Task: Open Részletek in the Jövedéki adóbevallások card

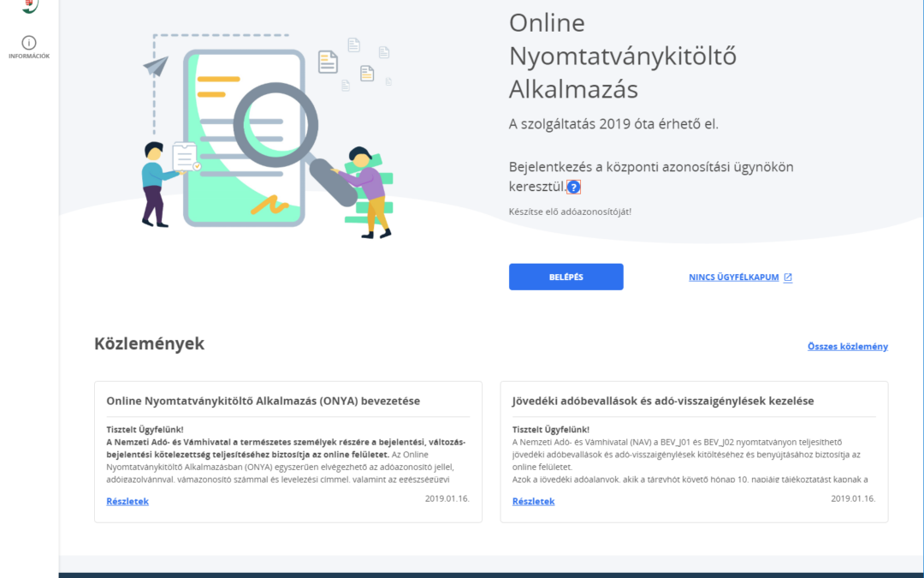Action: 533,501
